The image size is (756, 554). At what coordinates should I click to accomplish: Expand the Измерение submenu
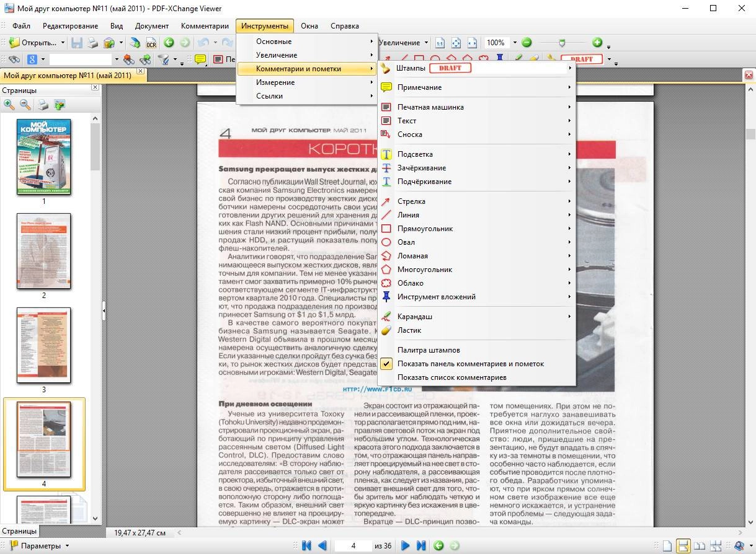(x=308, y=82)
